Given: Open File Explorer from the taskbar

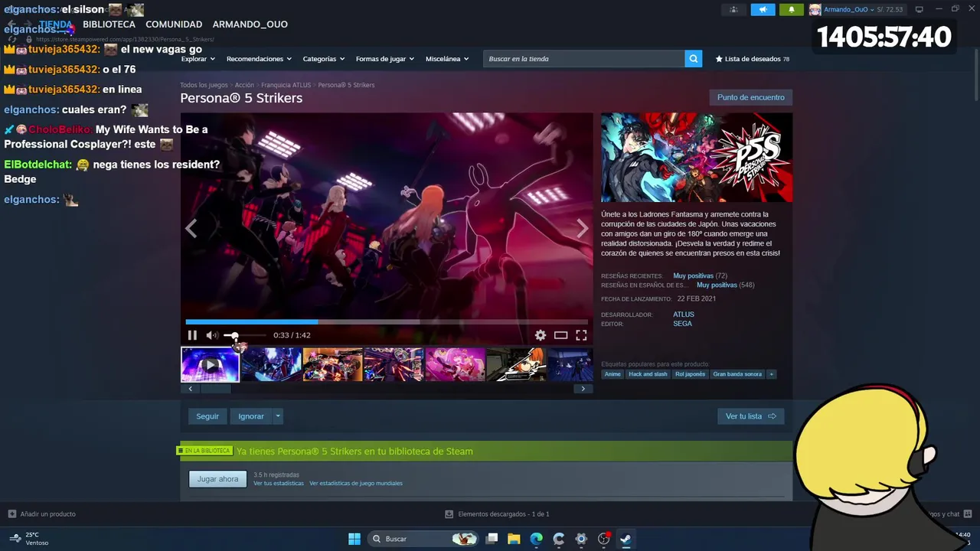Looking at the screenshot, I should tap(514, 539).
